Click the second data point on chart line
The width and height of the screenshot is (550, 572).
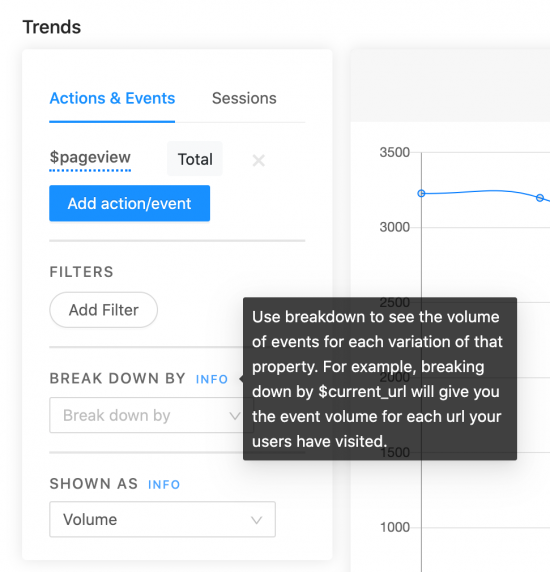[x=540, y=198]
